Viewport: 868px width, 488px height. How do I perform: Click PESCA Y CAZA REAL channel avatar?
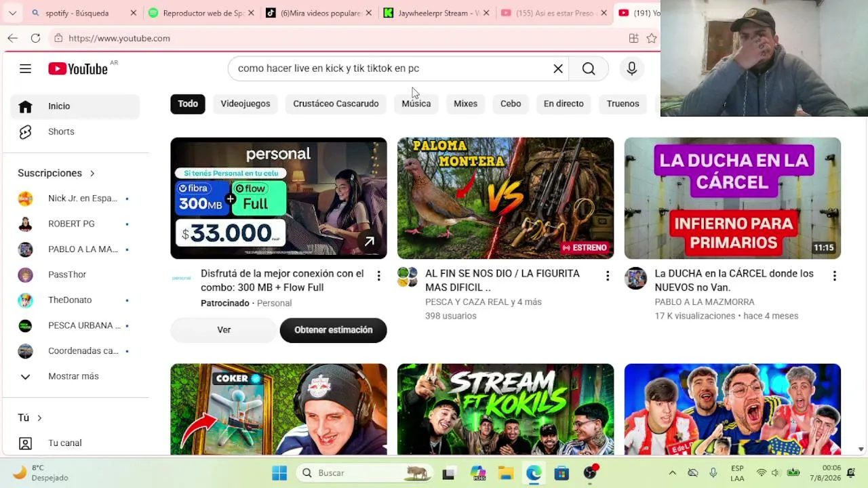(x=408, y=277)
